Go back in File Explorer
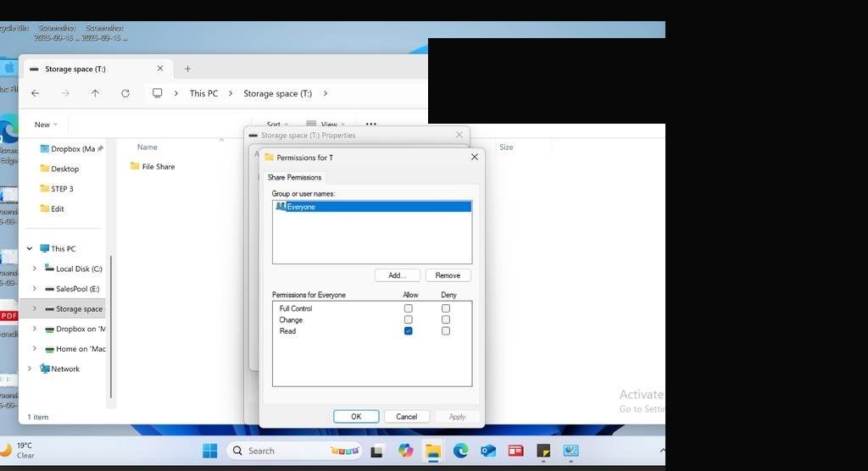 (x=36, y=93)
